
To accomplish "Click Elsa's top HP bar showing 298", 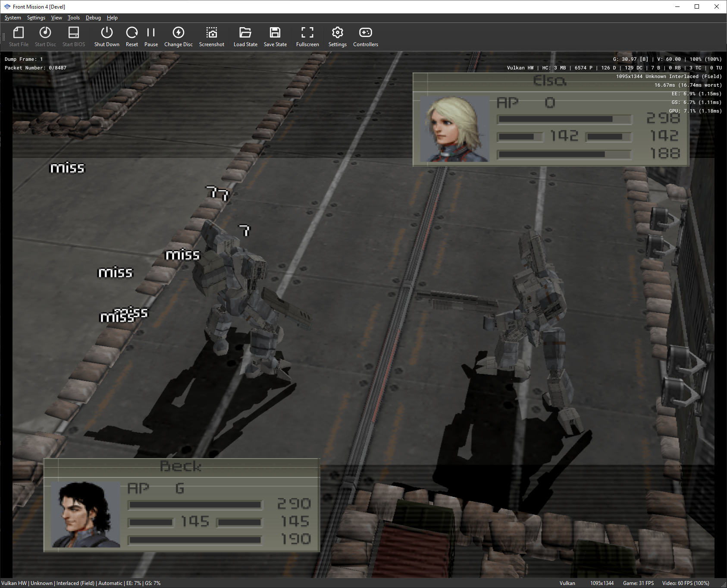I will point(564,119).
